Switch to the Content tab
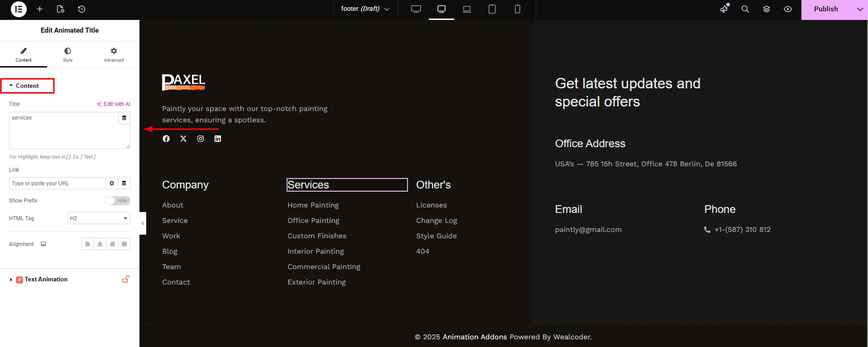 [24, 55]
